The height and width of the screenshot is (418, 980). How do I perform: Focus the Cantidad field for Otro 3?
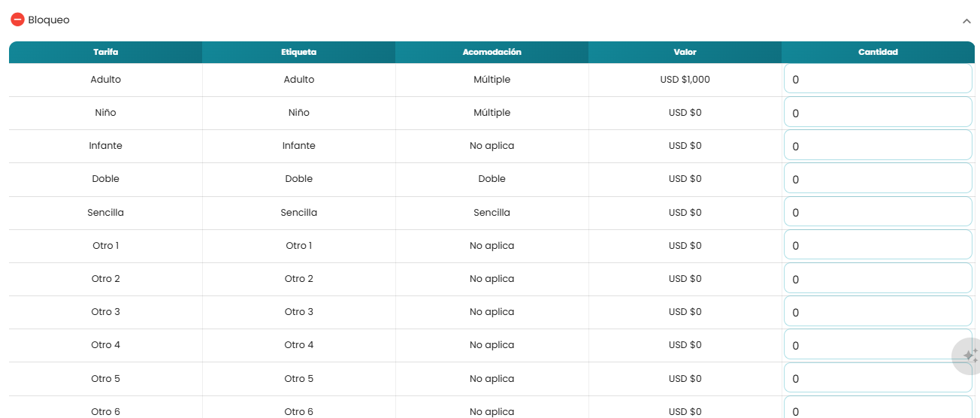click(878, 312)
